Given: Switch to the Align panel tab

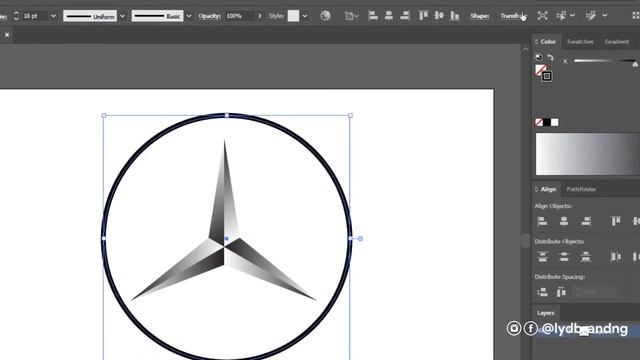Looking at the screenshot, I should [548, 189].
